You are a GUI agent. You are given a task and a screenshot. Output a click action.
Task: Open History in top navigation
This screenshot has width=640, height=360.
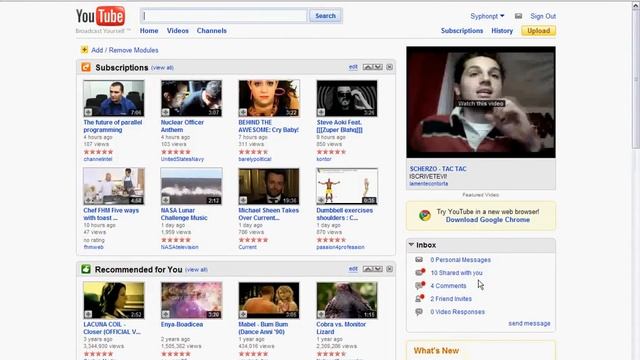click(x=502, y=31)
